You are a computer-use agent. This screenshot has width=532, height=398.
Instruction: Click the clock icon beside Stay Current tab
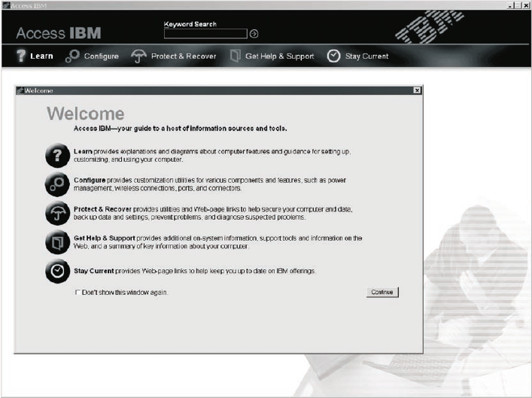coord(333,56)
